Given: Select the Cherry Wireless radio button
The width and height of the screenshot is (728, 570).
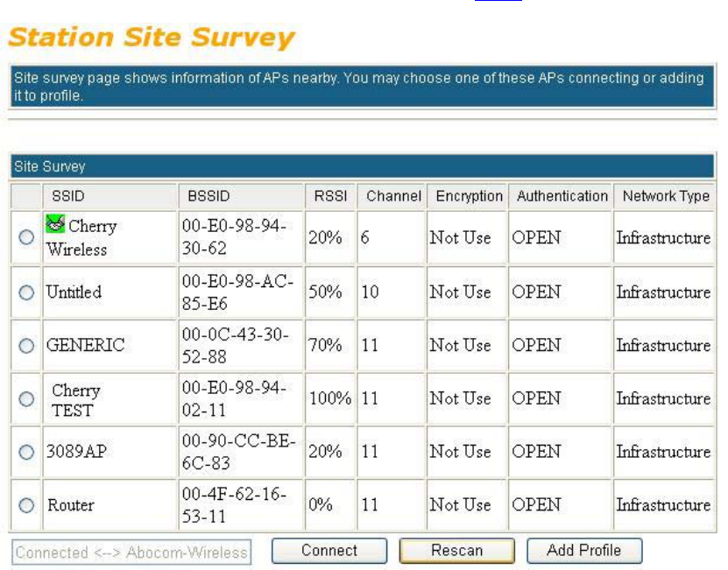Looking at the screenshot, I should (26, 237).
